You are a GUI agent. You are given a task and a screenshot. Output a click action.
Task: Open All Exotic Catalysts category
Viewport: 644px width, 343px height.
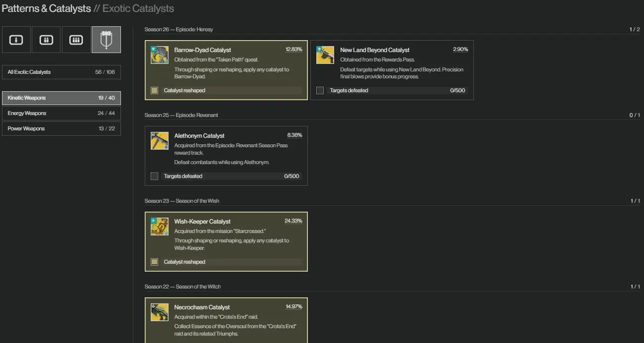pos(61,72)
